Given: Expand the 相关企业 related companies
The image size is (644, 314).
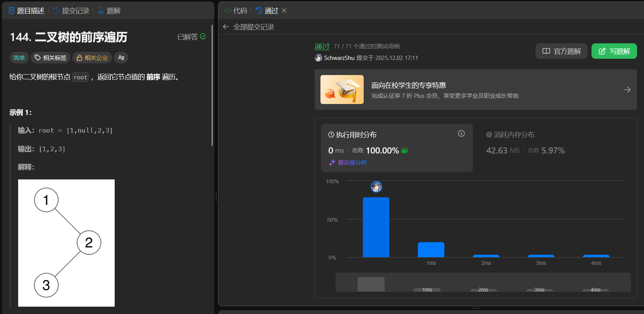Looking at the screenshot, I should tap(92, 58).
